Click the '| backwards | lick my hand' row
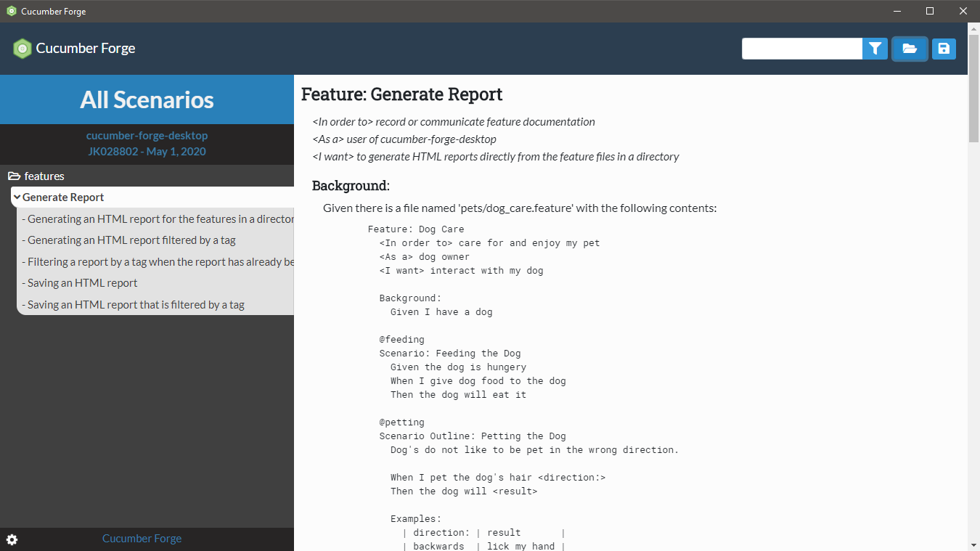The width and height of the screenshot is (980, 551). pyautogui.click(x=483, y=546)
